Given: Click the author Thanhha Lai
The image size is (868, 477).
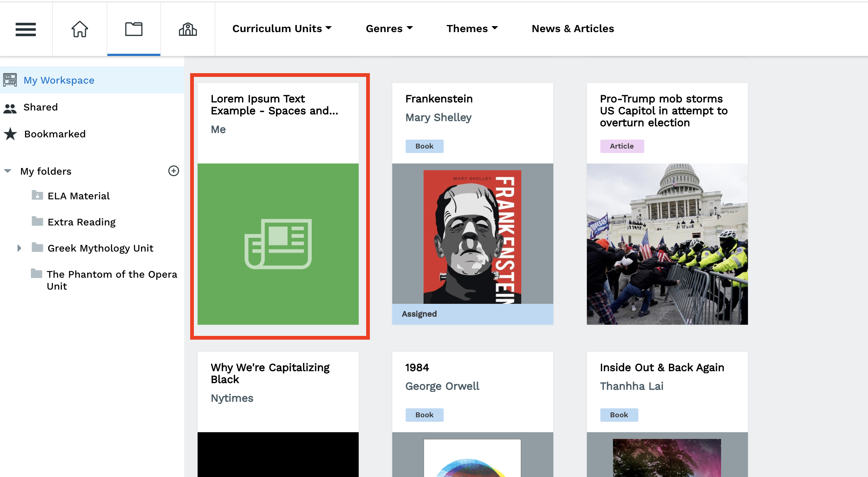Looking at the screenshot, I should (x=632, y=386).
